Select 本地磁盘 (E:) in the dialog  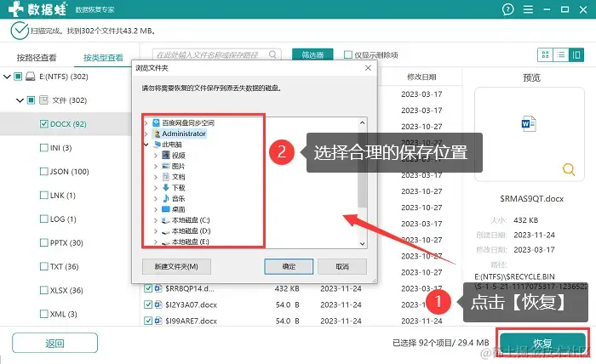pos(186,242)
